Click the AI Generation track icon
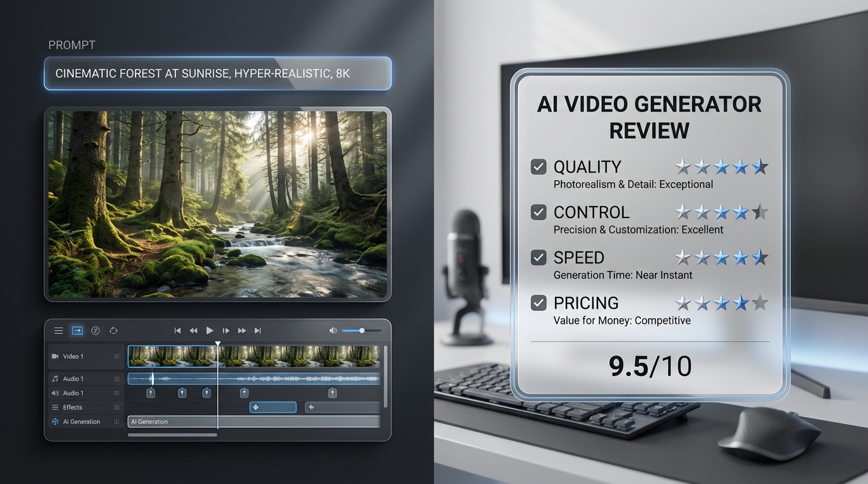Viewport: 868px width, 484px height. click(55, 422)
